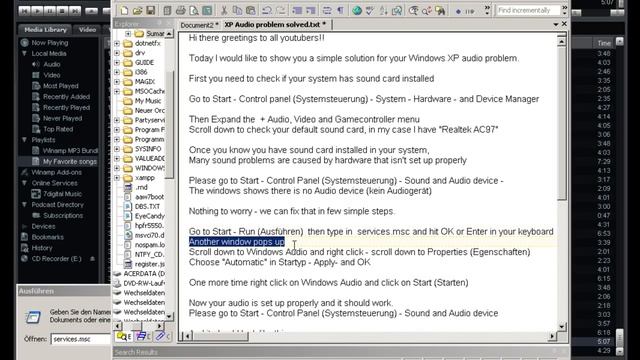Select Audio under Local Media
The height and width of the screenshot is (360, 640).
click(52, 64)
